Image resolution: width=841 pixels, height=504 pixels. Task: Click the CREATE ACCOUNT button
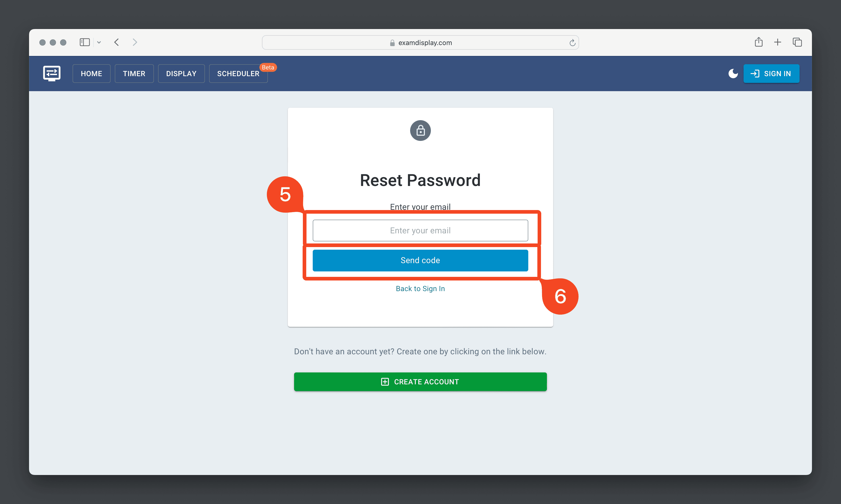[x=420, y=381]
